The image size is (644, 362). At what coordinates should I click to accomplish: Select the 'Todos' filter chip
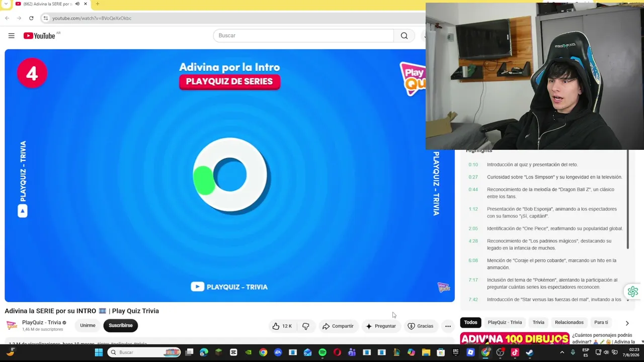coord(470,322)
